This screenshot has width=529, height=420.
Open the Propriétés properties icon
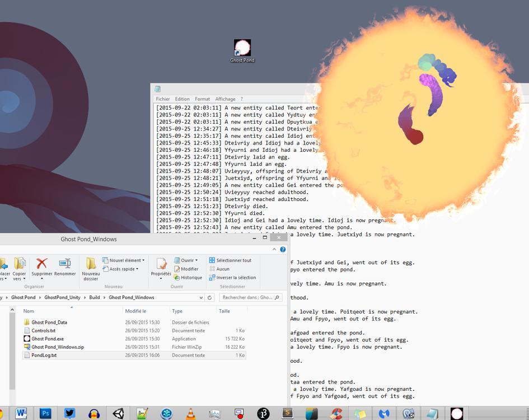[161, 267]
